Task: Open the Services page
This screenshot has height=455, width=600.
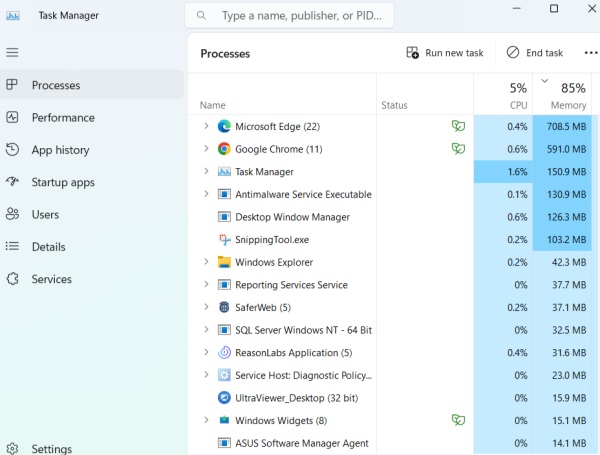Action: click(x=92, y=279)
